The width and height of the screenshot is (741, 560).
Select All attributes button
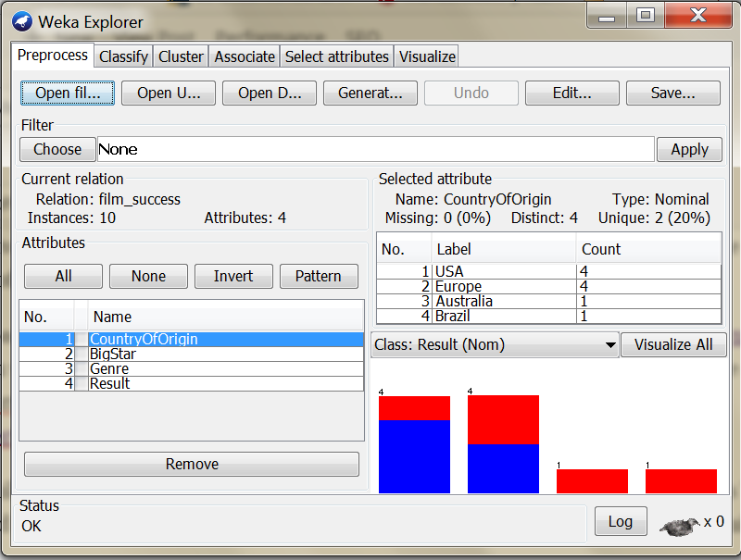63,276
